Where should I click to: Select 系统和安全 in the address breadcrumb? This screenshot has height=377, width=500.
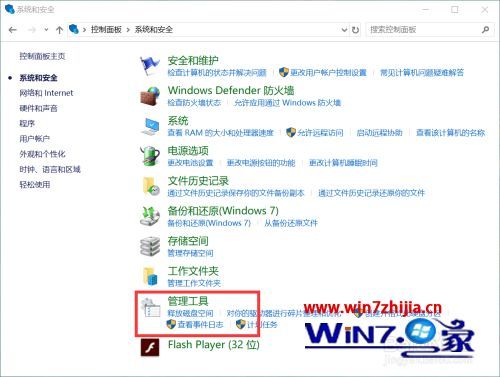pos(154,30)
